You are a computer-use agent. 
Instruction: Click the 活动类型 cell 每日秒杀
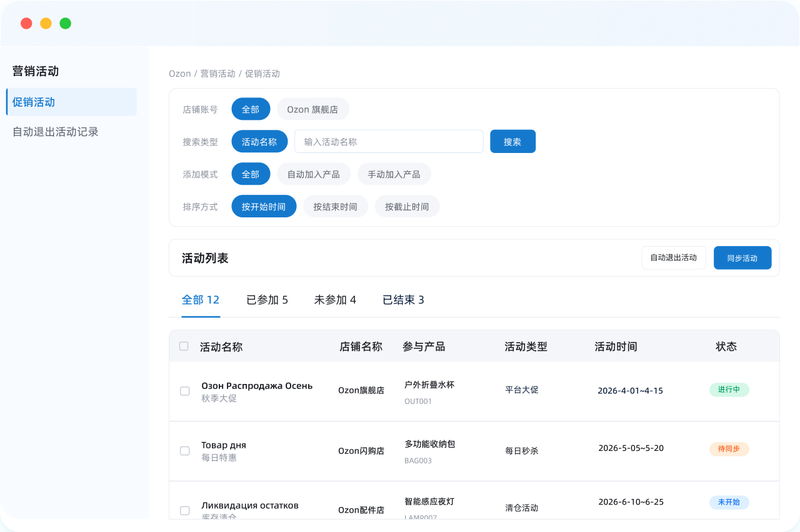(522, 450)
